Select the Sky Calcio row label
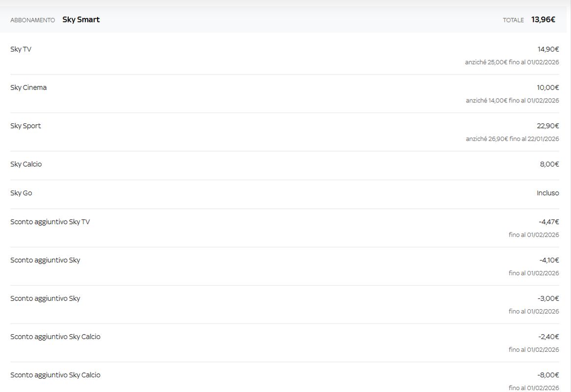This screenshot has width=571, height=392. (x=26, y=164)
